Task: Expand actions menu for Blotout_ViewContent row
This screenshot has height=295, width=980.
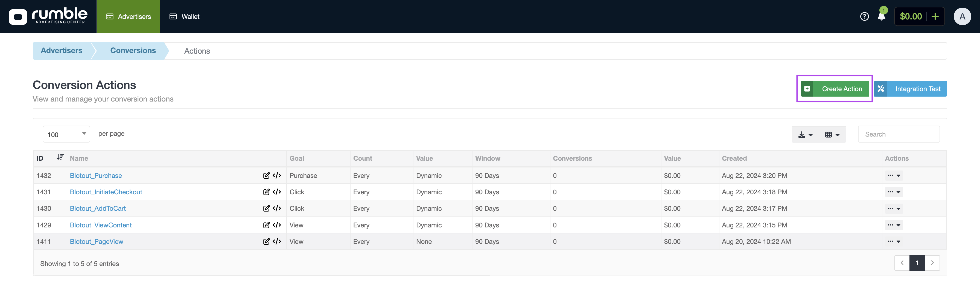Action: 894,225
